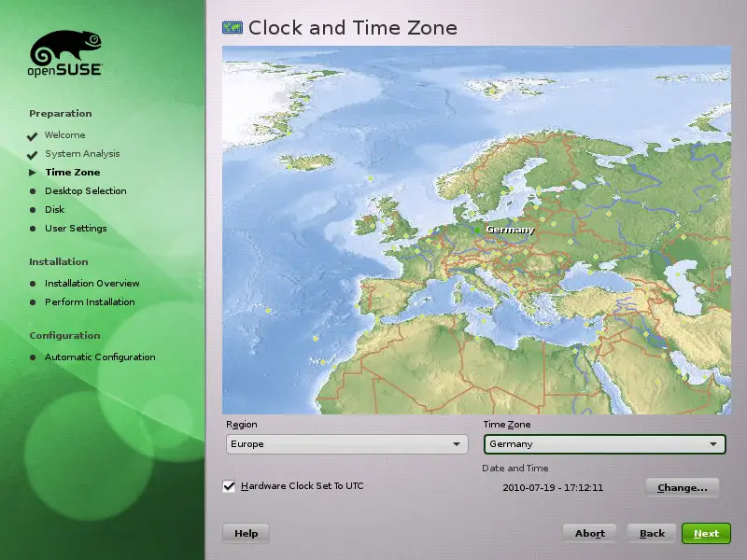
Task: Click the map icon beside Clock and Time Zone title
Action: 232,28
